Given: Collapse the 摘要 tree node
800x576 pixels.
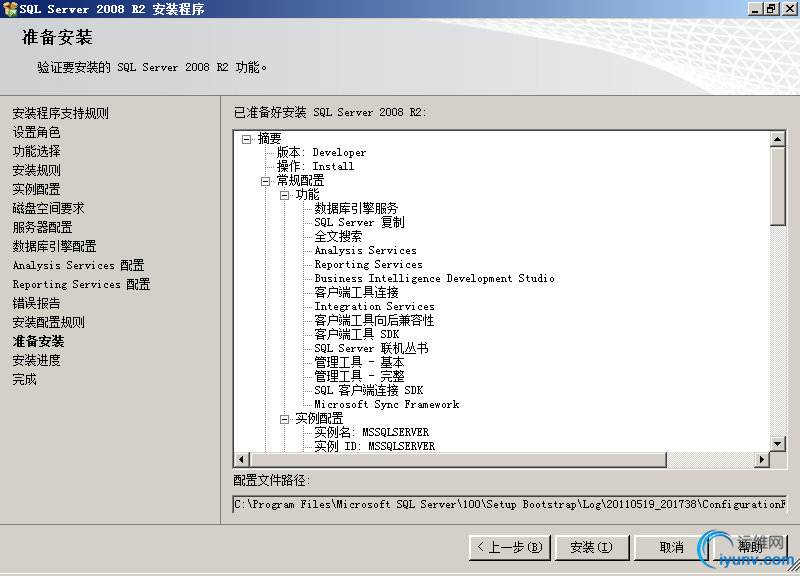Looking at the screenshot, I should coord(246,139).
